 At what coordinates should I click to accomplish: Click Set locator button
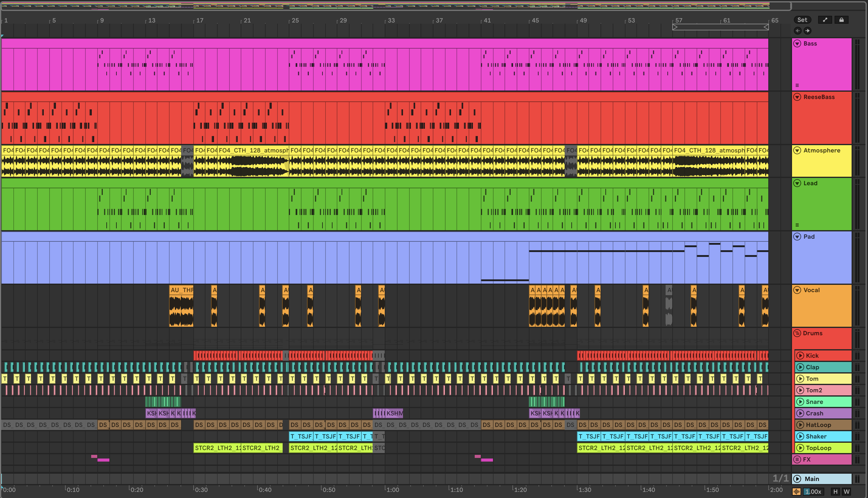click(x=802, y=20)
